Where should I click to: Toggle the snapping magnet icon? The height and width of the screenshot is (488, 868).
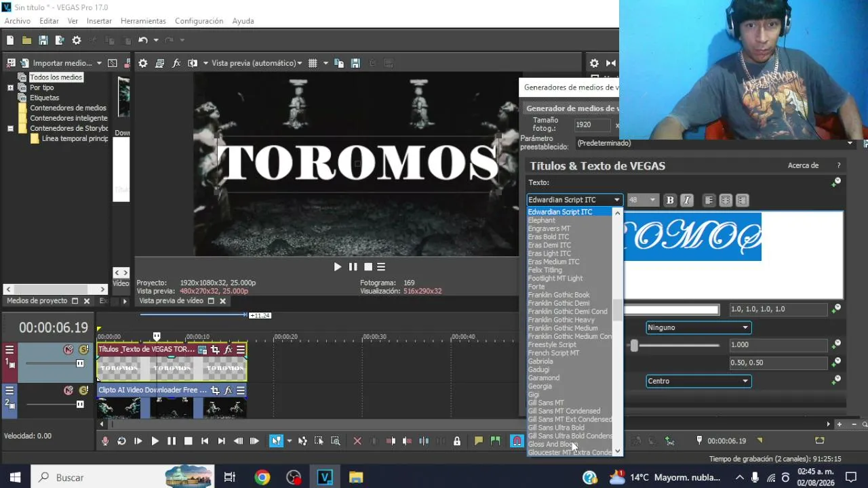tap(517, 441)
